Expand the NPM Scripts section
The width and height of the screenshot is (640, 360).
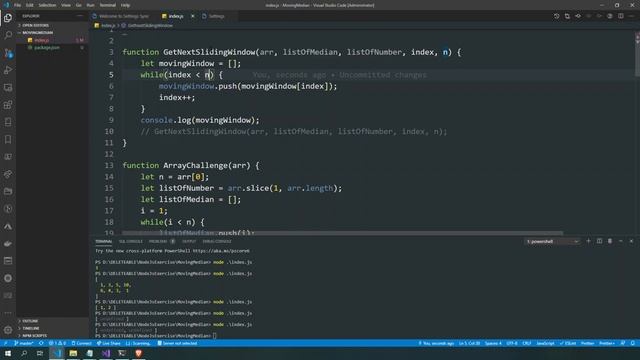pos(34,336)
